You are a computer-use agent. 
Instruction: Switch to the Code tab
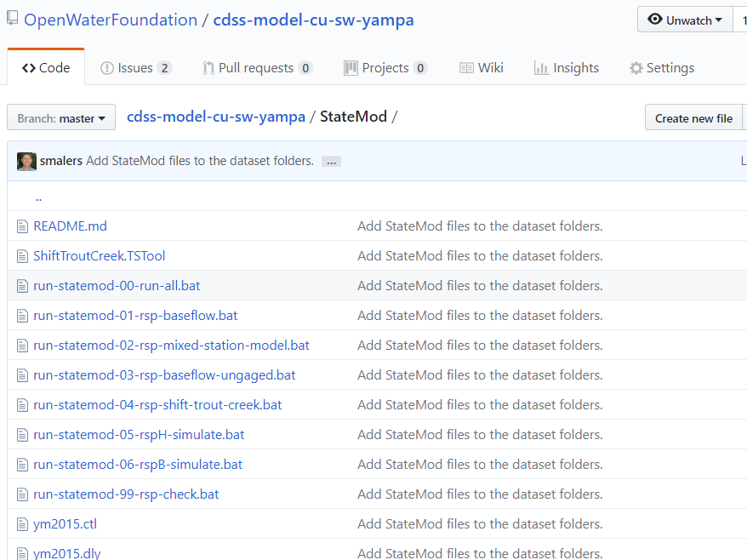coord(46,67)
